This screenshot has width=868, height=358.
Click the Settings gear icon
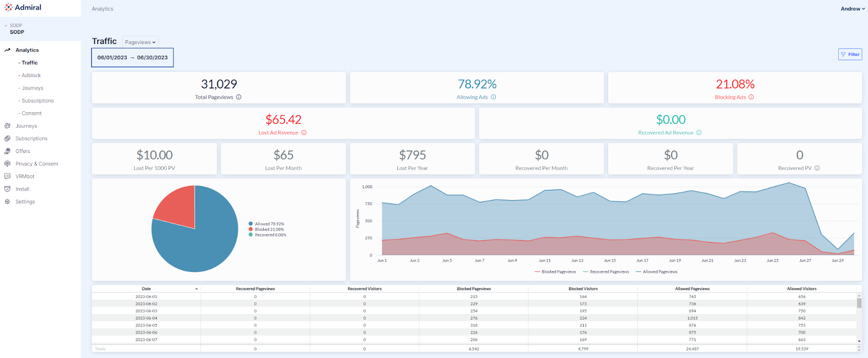[8, 202]
